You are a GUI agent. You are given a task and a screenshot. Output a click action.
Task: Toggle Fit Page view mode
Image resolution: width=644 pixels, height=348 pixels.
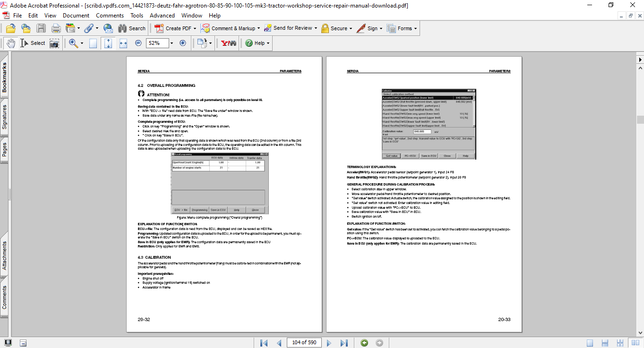click(108, 43)
